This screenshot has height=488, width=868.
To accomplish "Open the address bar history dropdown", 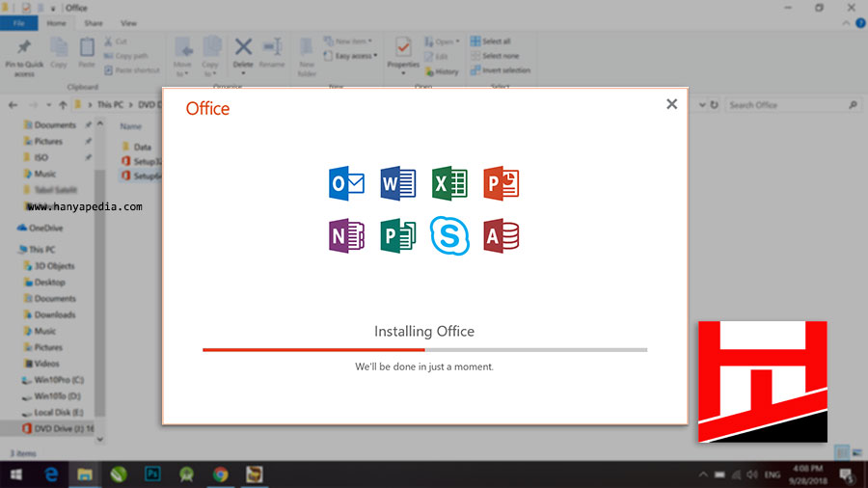I will coord(702,105).
